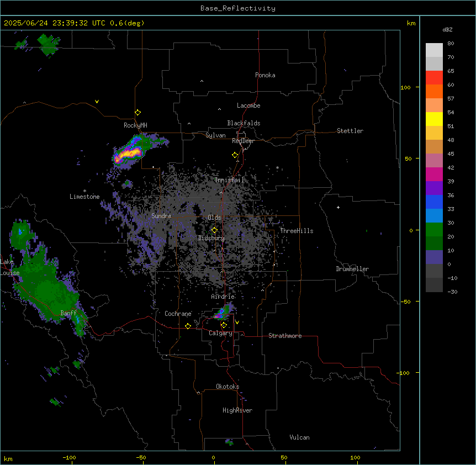Select the yellow diamond marker below Cochrane
Image resolution: width=476 pixels, height=465 pixels.
click(188, 326)
